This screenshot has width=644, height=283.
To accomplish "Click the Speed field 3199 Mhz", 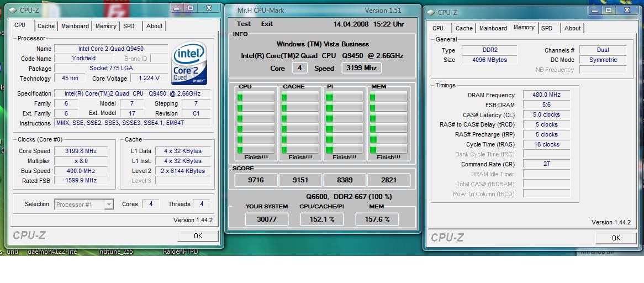I will (361, 68).
